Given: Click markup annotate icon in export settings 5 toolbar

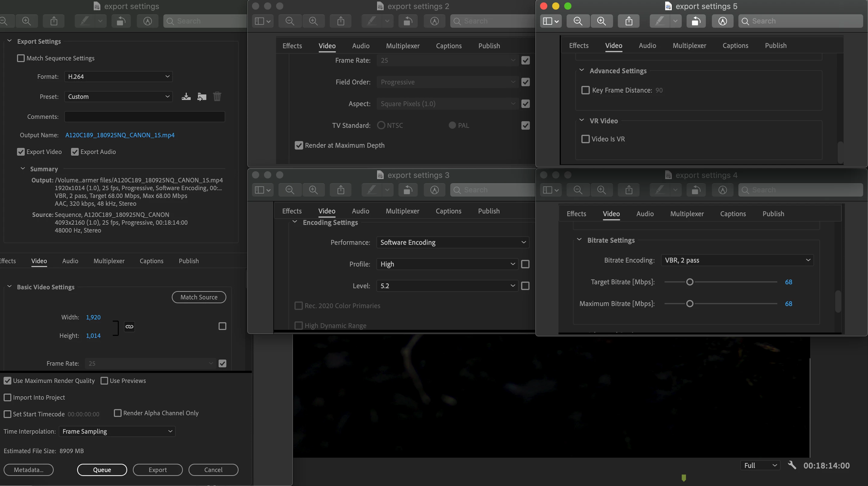Looking at the screenshot, I should 722,21.
